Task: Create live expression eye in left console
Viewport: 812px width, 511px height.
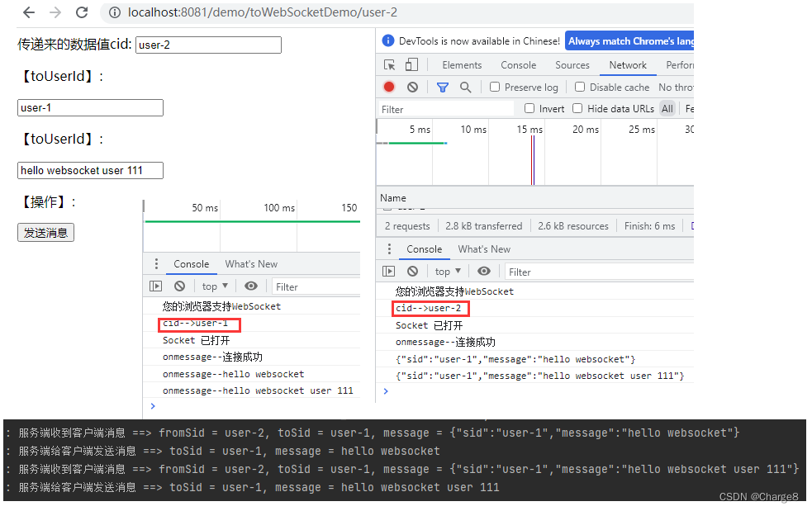Action: [250, 286]
